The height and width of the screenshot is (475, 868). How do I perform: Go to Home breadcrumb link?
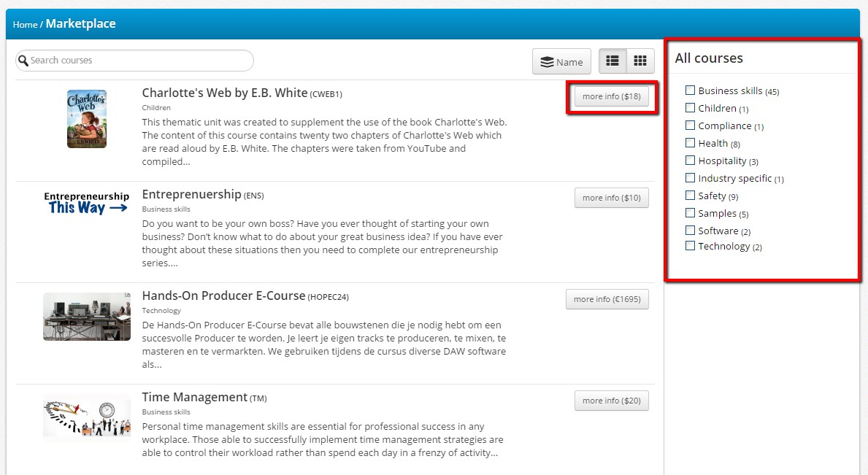[25, 25]
